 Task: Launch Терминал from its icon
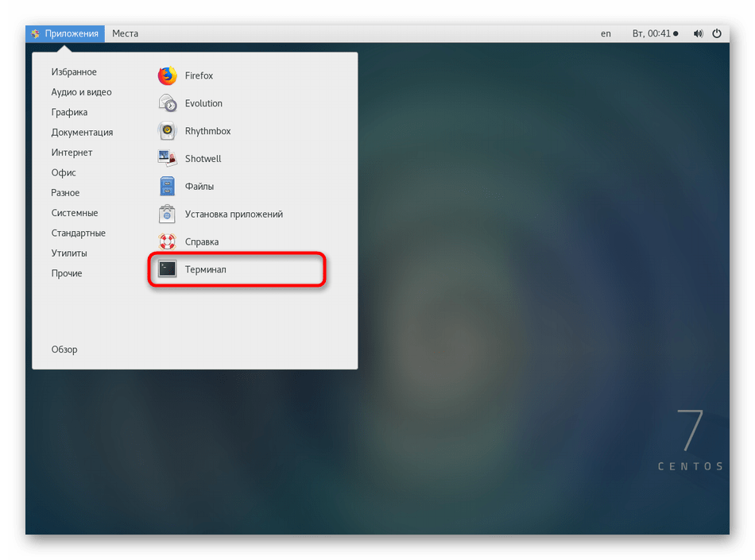click(167, 269)
